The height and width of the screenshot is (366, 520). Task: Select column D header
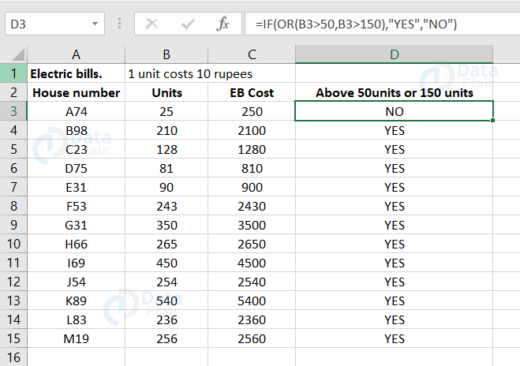[x=394, y=54]
